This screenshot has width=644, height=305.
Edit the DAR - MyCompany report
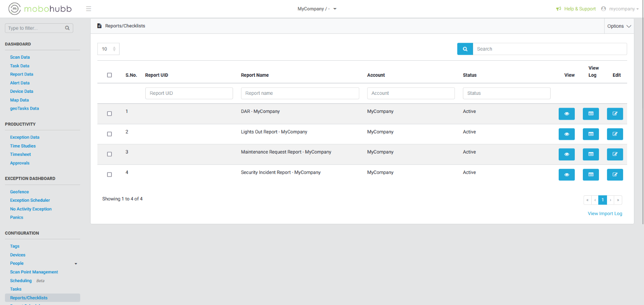[615, 114]
